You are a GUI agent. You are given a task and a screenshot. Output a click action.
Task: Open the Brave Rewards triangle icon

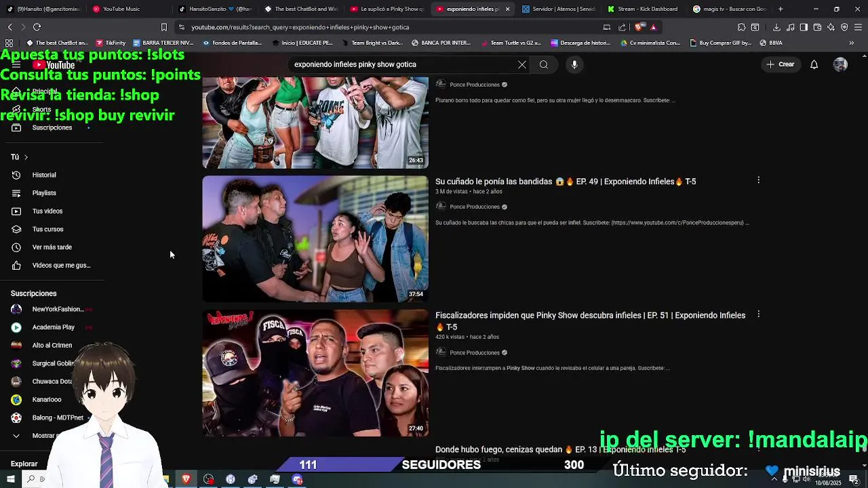653,27
